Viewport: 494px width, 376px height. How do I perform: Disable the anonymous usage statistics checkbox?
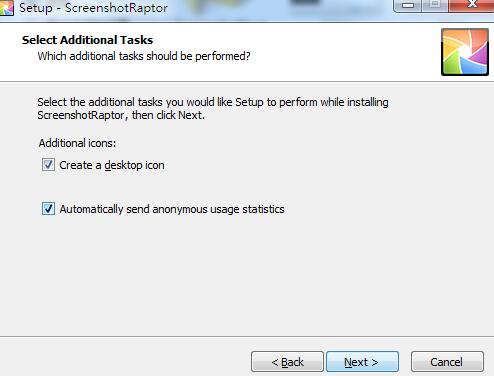(48, 209)
